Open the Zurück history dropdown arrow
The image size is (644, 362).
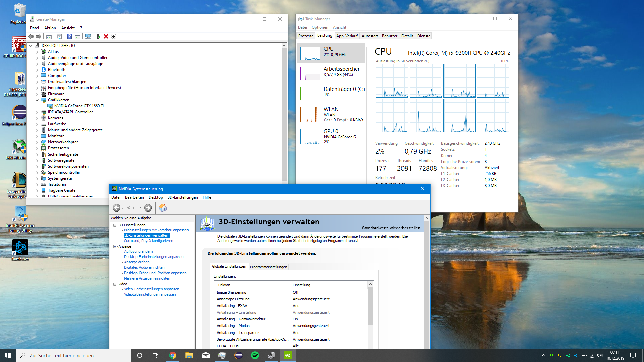click(x=140, y=208)
